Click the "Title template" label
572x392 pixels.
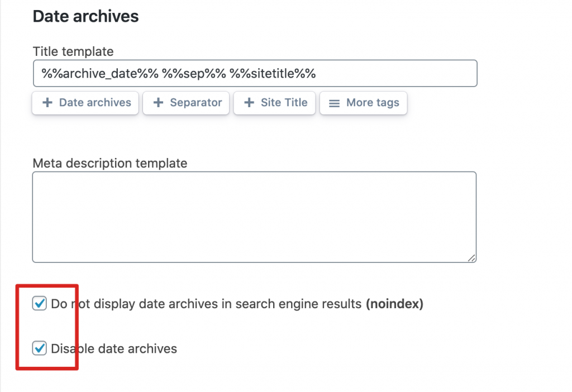(x=73, y=51)
